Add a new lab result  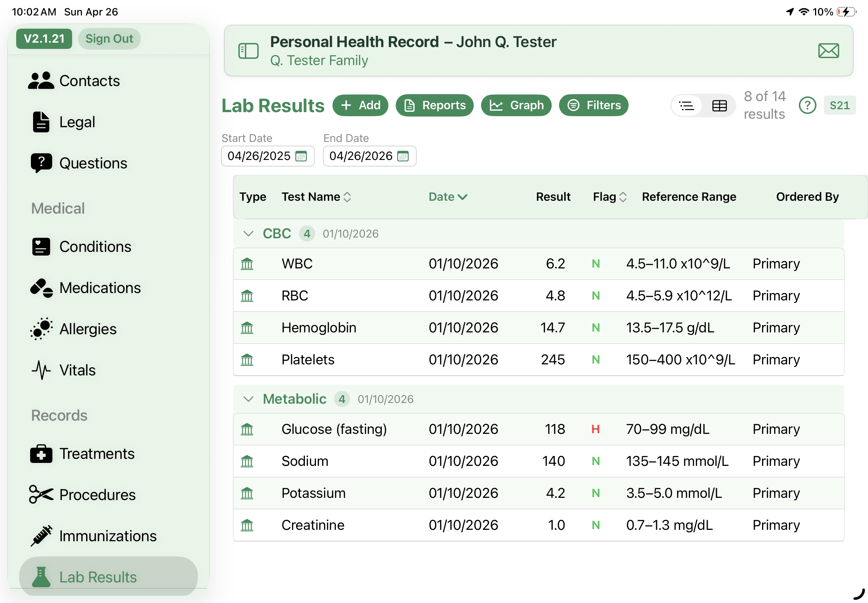pos(360,106)
